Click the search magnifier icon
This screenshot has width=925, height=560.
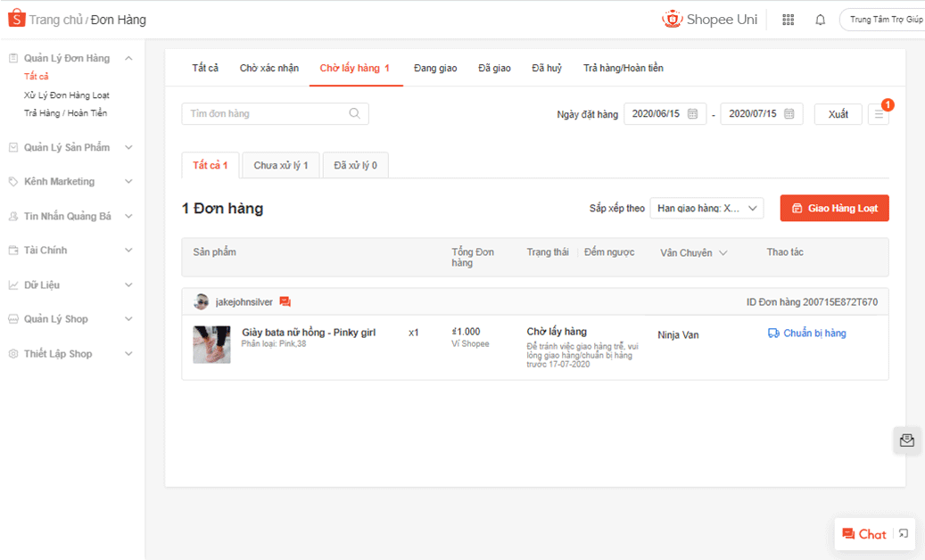pyautogui.click(x=354, y=113)
